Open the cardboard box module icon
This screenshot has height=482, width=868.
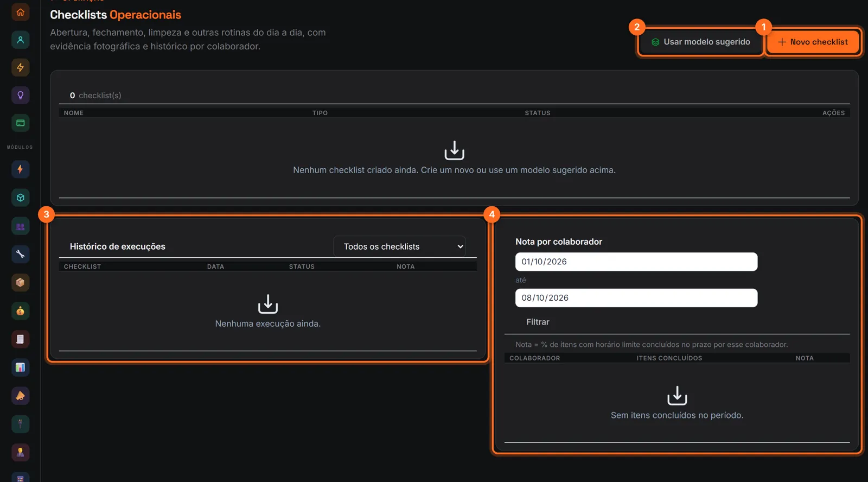(21, 282)
